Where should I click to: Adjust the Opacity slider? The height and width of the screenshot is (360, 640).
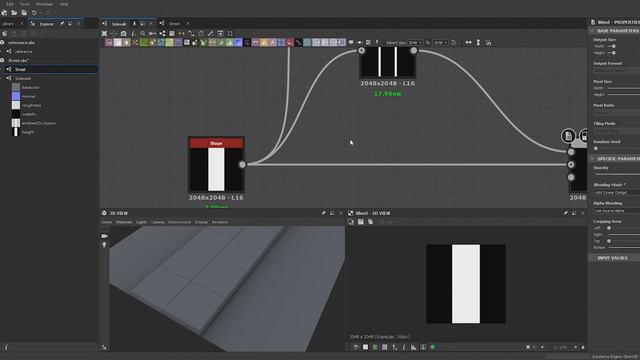click(618, 174)
